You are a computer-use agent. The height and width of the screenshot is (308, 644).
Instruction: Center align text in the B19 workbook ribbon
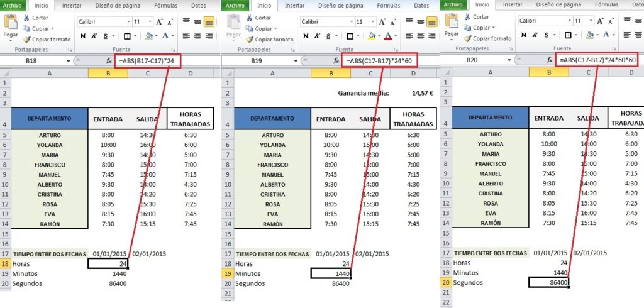point(420,36)
